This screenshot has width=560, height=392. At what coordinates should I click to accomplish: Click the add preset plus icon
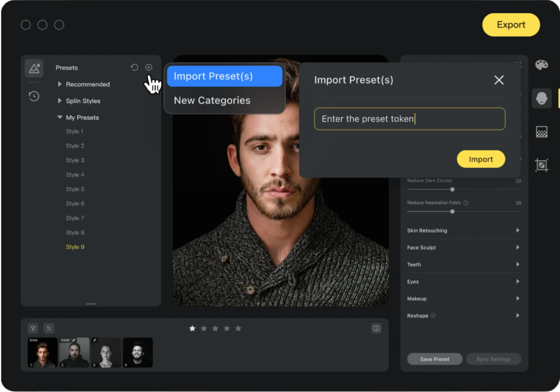click(x=149, y=67)
